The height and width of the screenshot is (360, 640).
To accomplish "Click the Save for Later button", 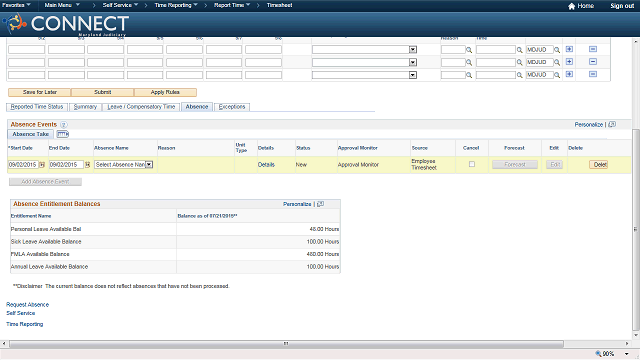I will tap(40, 92).
